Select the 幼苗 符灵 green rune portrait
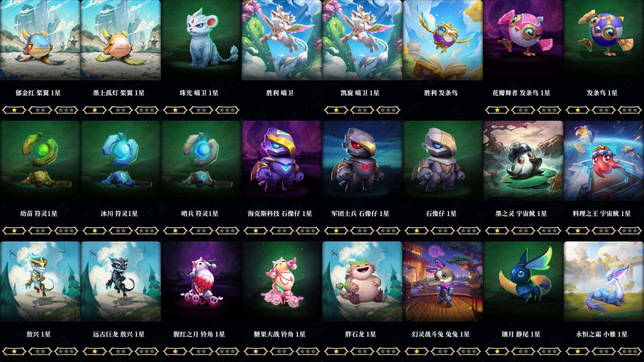This screenshot has height=362, width=644. point(40,161)
